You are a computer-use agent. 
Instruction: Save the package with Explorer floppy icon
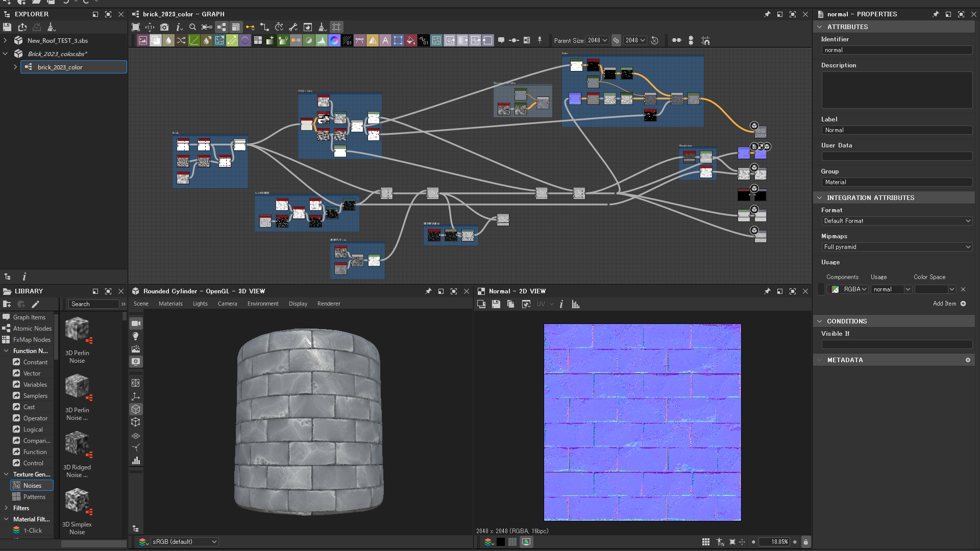[7, 27]
